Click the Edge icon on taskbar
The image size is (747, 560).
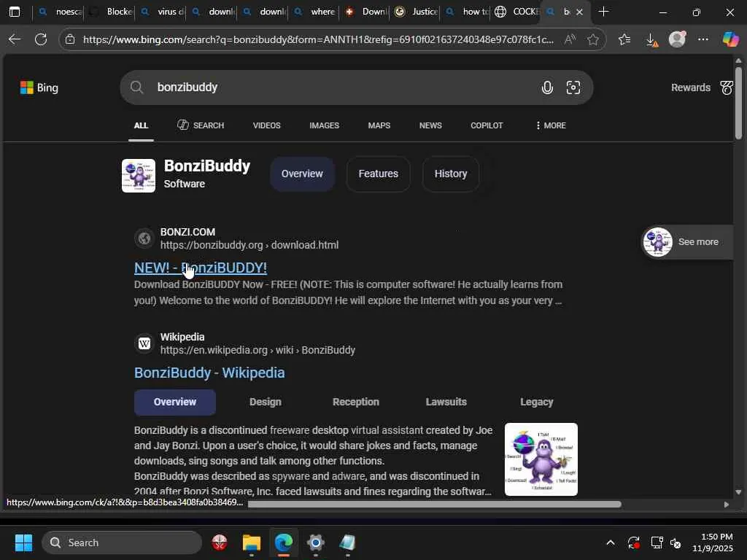284,542
